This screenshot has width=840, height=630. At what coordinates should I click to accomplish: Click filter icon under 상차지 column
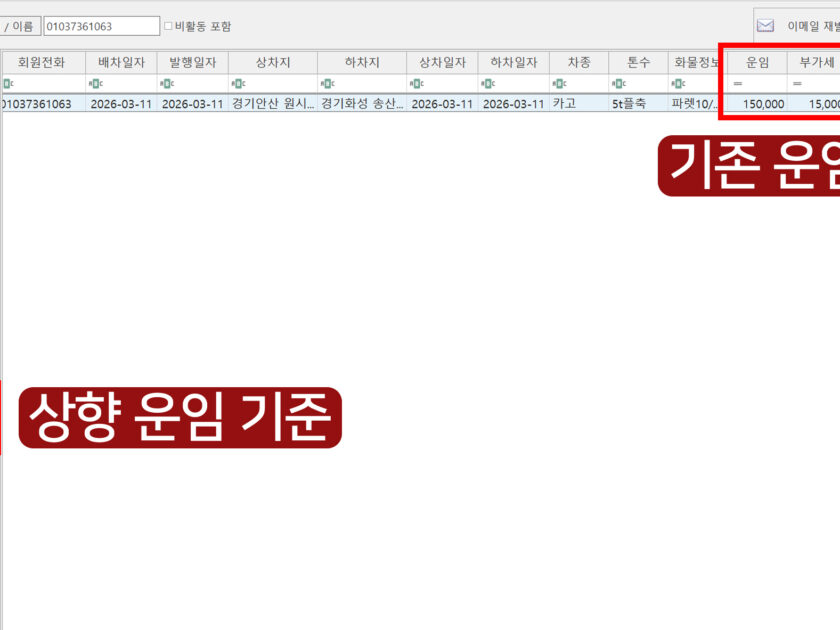click(x=238, y=84)
